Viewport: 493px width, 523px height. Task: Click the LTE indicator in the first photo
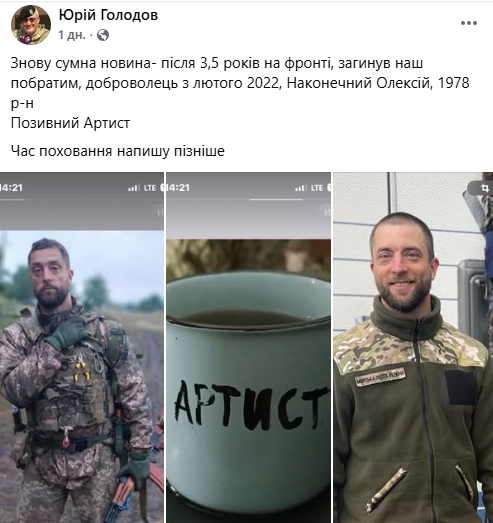coord(150,188)
